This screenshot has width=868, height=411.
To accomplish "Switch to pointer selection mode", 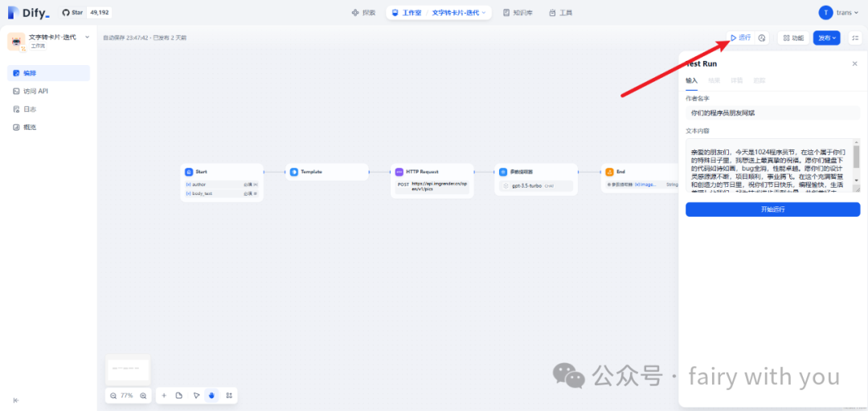I will coord(196,396).
